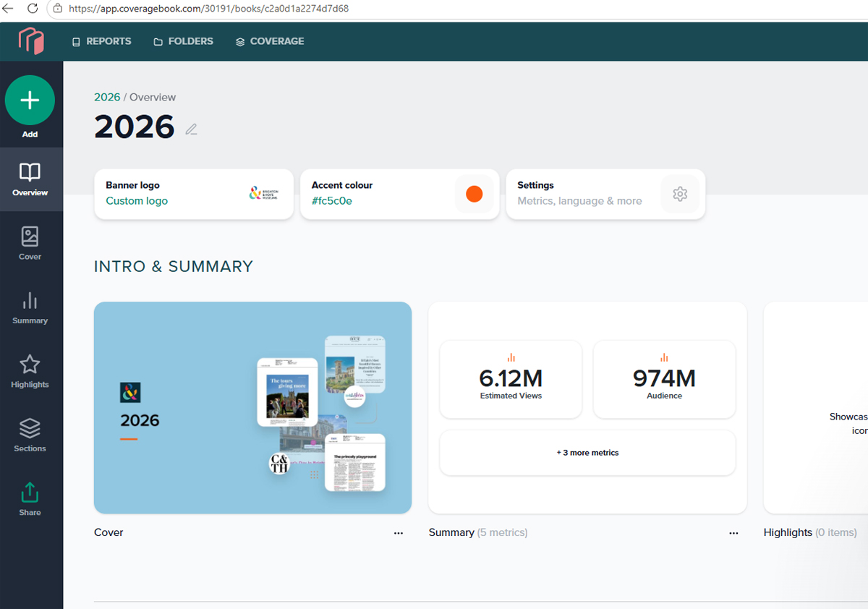Click the Banner logo label
868x609 pixels.
pos(132,185)
